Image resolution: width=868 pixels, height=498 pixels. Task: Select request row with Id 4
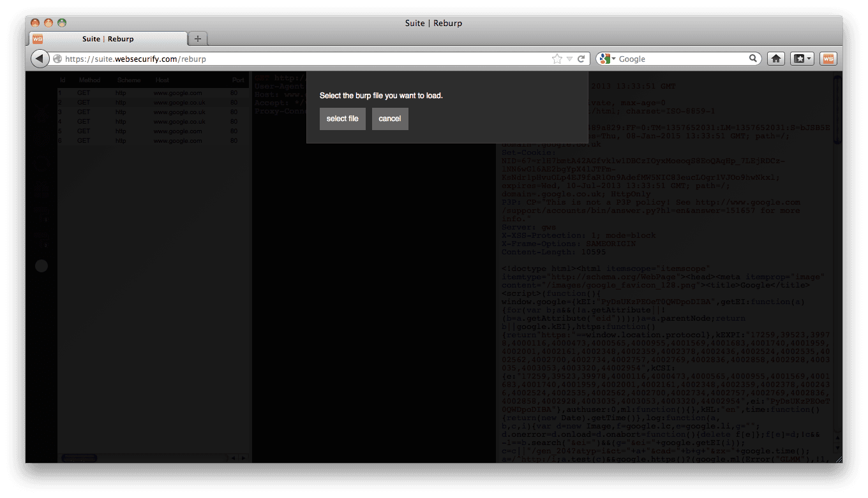(x=153, y=122)
